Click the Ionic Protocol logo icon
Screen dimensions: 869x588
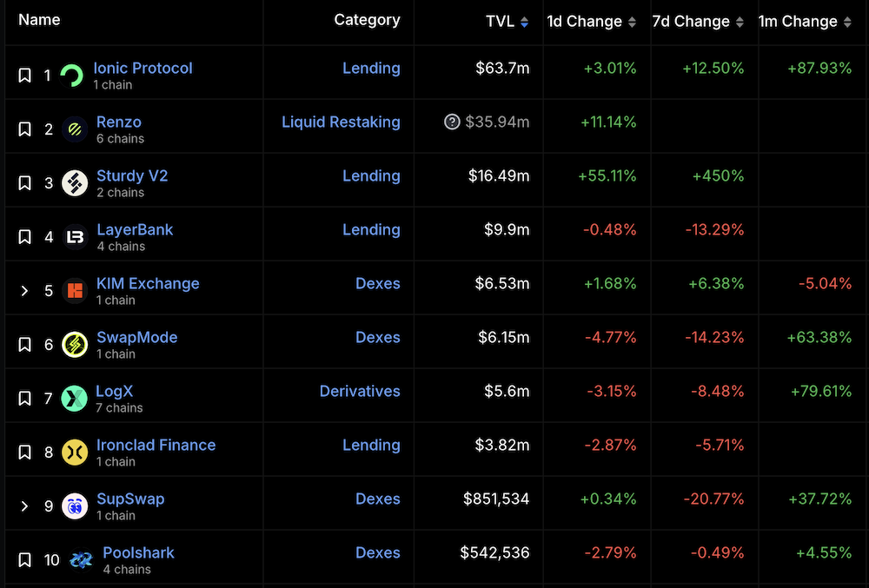coord(72,76)
